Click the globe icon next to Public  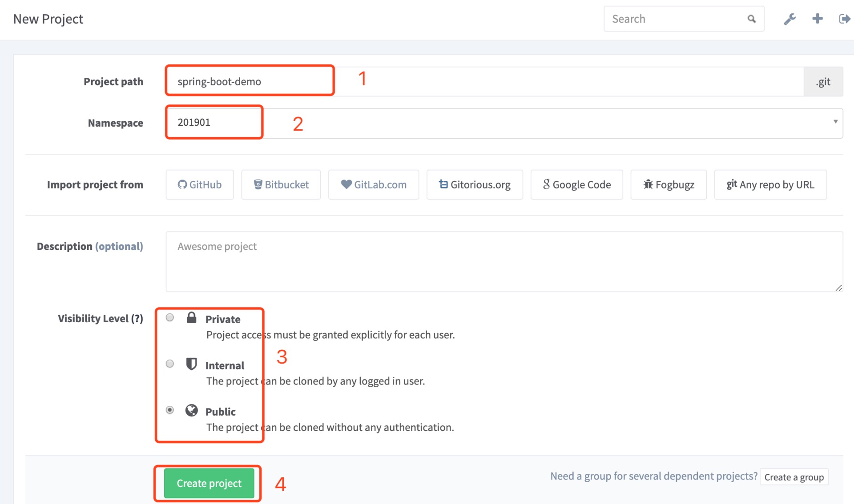pyautogui.click(x=191, y=410)
